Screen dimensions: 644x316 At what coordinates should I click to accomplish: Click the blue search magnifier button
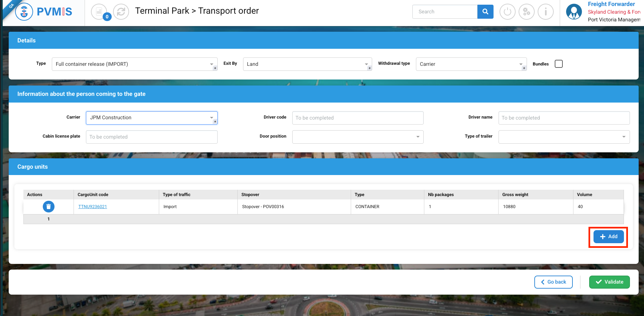(485, 12)
